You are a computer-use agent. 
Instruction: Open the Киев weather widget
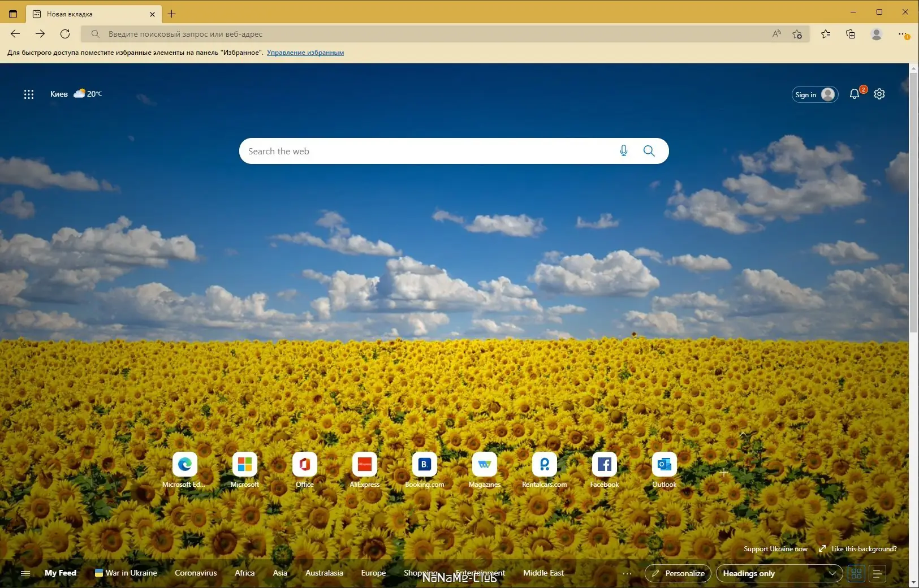(76, 94)
